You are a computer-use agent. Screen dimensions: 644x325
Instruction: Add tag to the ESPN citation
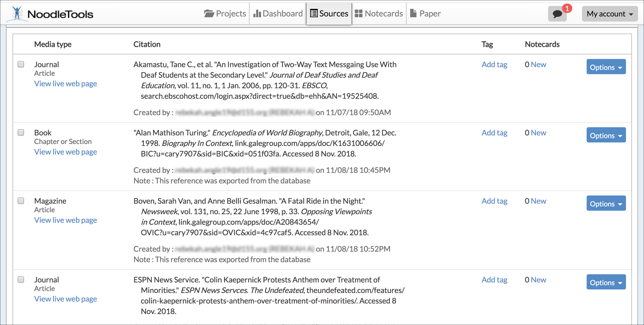pyautogui.click(x=494, y=280)
